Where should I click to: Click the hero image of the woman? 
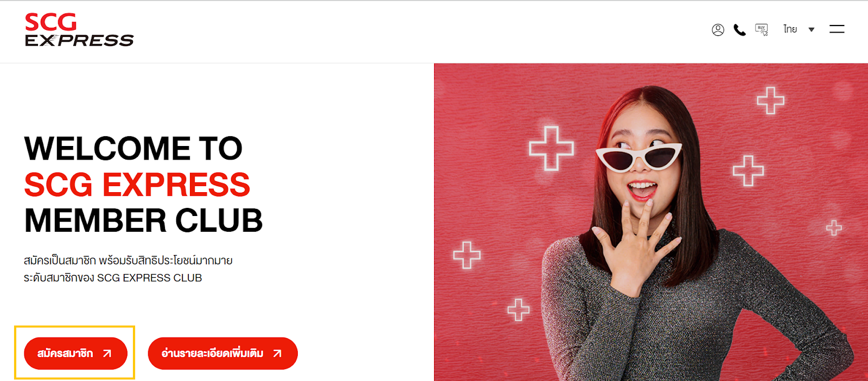[x=651, y=222]
